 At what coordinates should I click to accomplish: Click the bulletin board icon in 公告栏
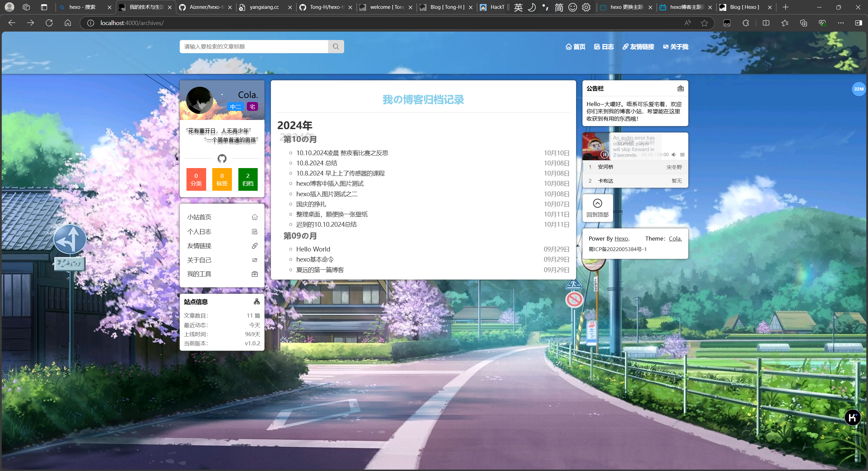coord(680,88)
